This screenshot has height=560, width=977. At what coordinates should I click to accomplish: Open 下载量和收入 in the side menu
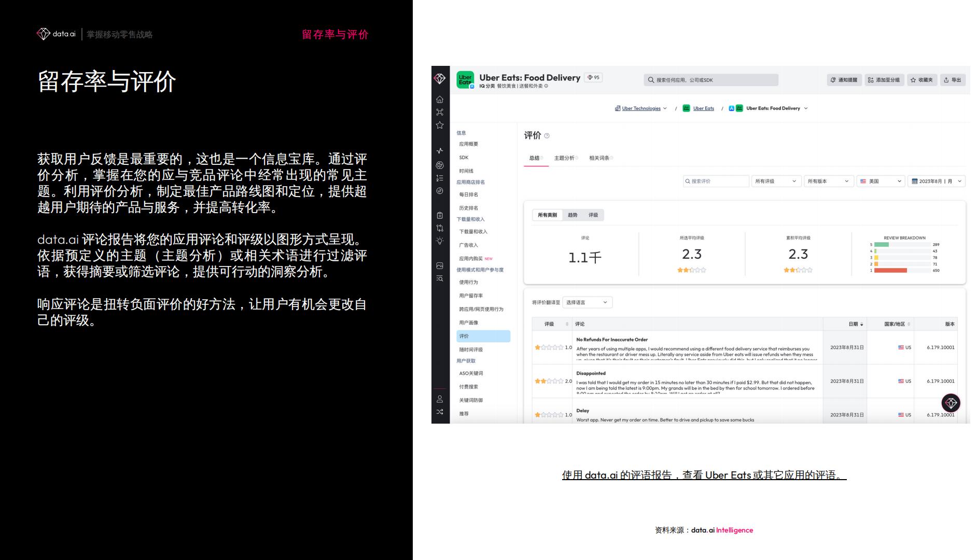[473, 232]
